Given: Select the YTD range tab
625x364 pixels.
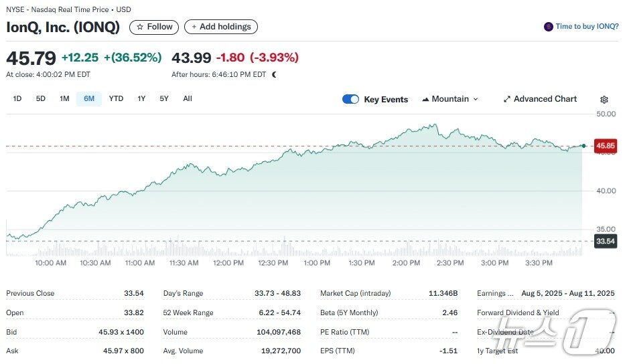Looking at the screenshot, I should point(116,99).
